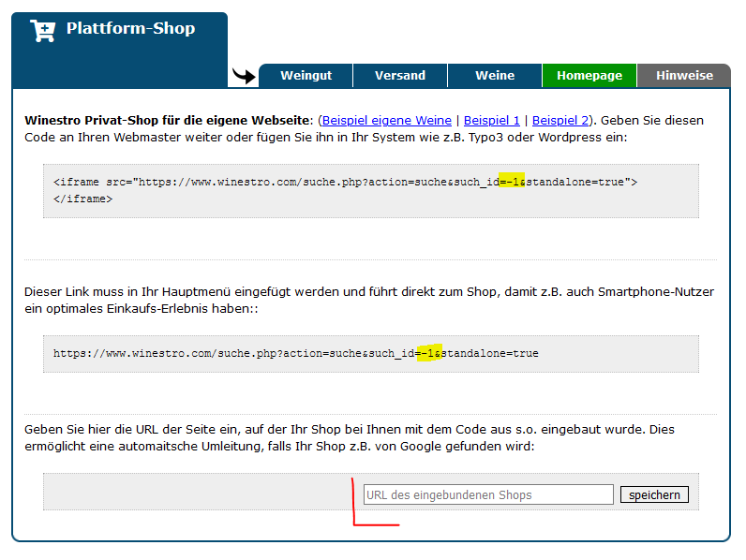Click the bold 'Winestro Privat-Shop' heading text

click(167, 121)
